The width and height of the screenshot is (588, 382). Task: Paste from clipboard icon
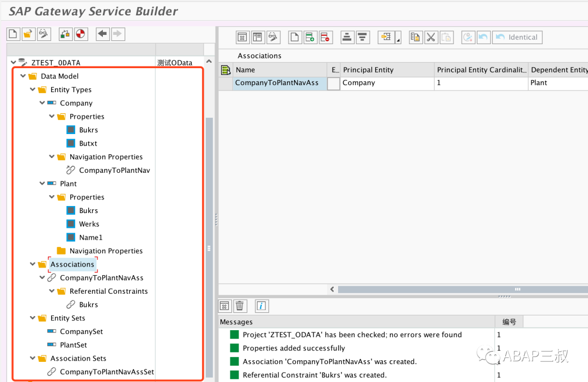446,37
